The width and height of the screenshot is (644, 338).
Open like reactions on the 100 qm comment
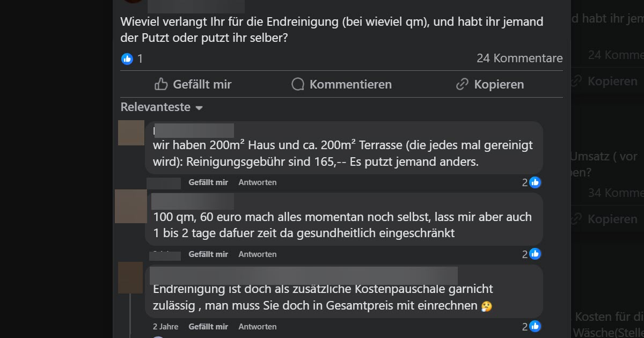click(532, 254)
